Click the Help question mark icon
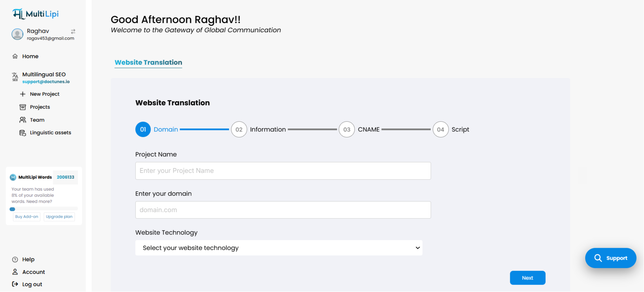This screenshot has height=292, width=644. pos(15,260)
